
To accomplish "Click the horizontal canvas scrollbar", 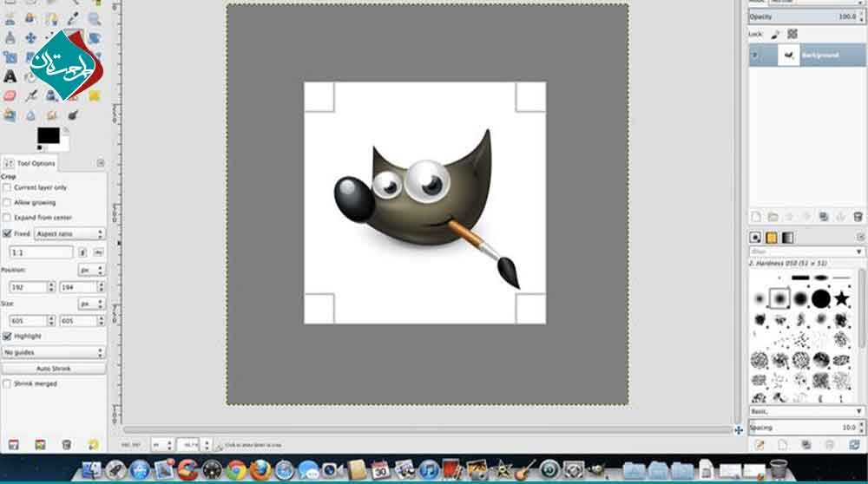I will (427, 430).
